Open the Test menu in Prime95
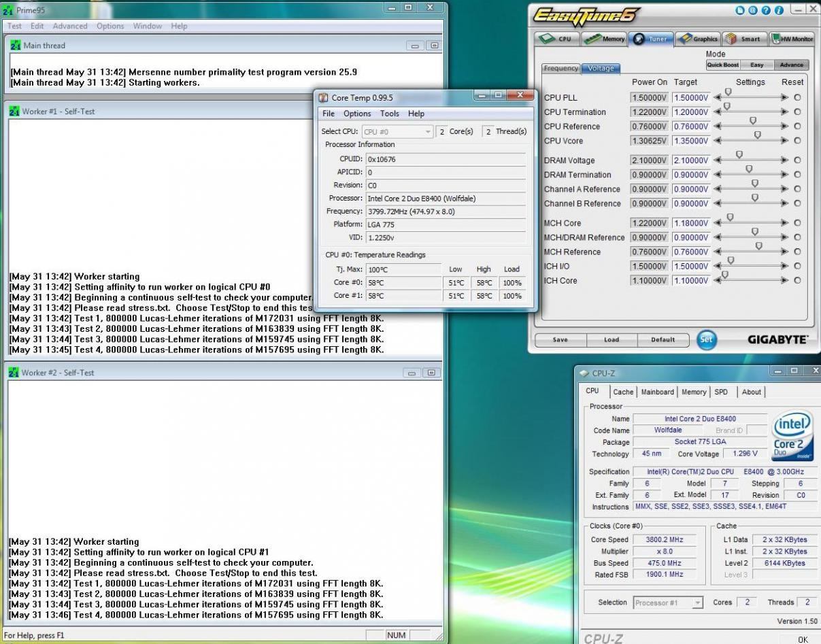The width and height of the screenshot is (821, 644). 14,26
